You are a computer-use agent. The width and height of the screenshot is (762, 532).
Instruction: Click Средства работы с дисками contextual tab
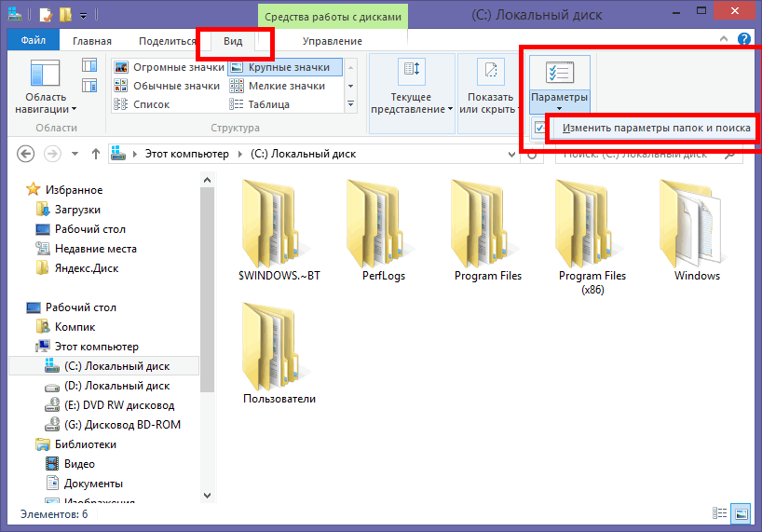pyautogui.click(x=333, y=17)
